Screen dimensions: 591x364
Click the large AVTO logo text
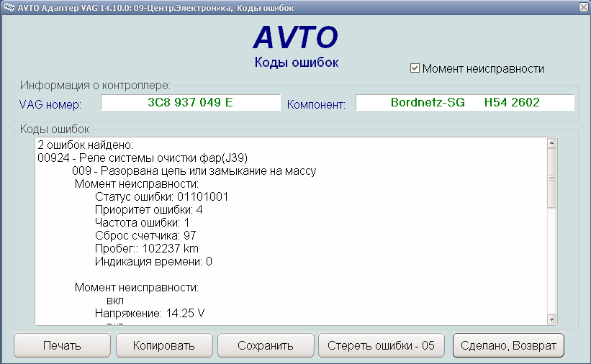(296, 37)
